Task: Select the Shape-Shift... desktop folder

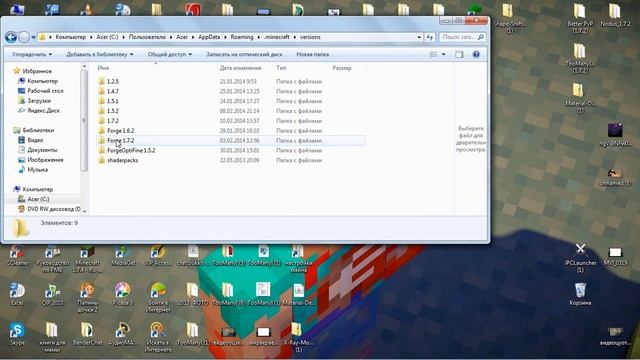Action: pos(509,18)
